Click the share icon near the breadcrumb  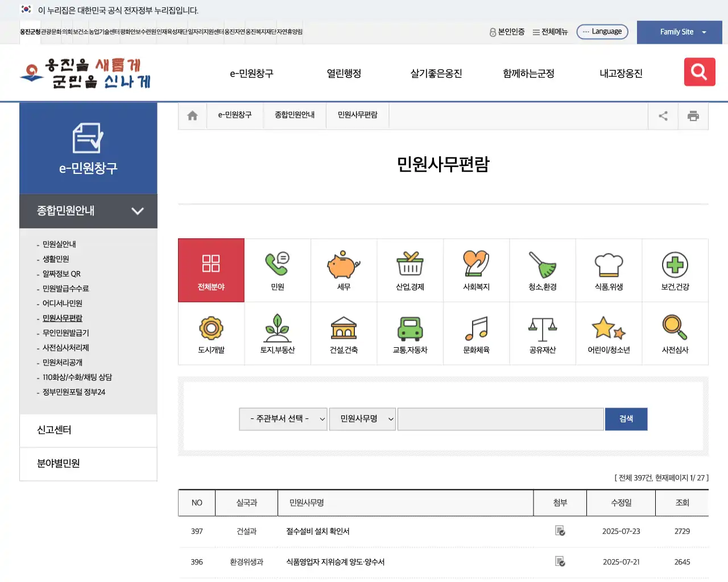click(x=663, y=115)
